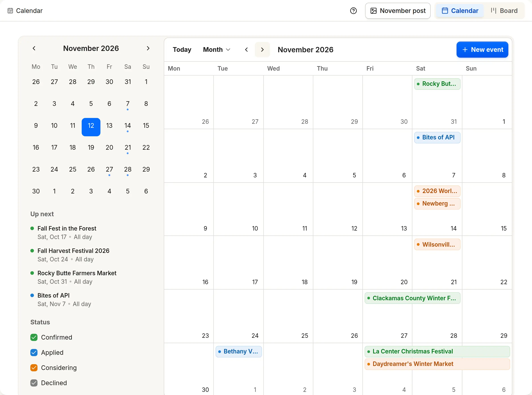The width and height of the screenshot is (532, 395).
Task: Create a New event
Action: click(482, 50)
